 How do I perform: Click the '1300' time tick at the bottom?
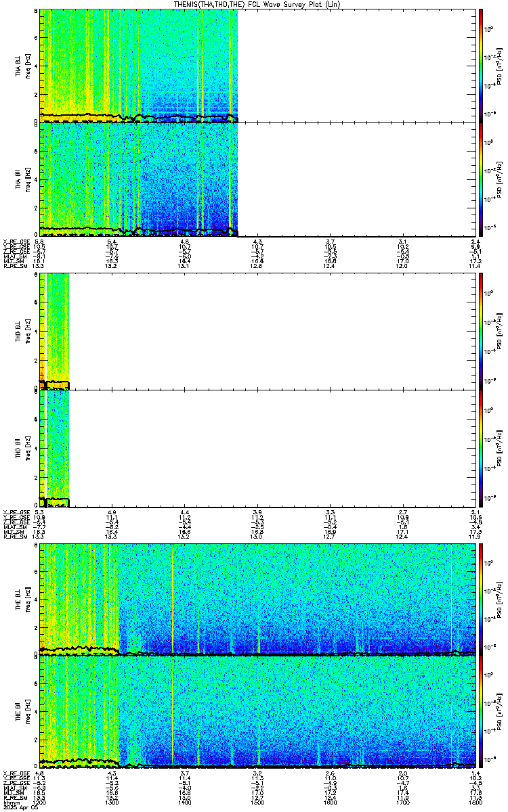(112, 803)
